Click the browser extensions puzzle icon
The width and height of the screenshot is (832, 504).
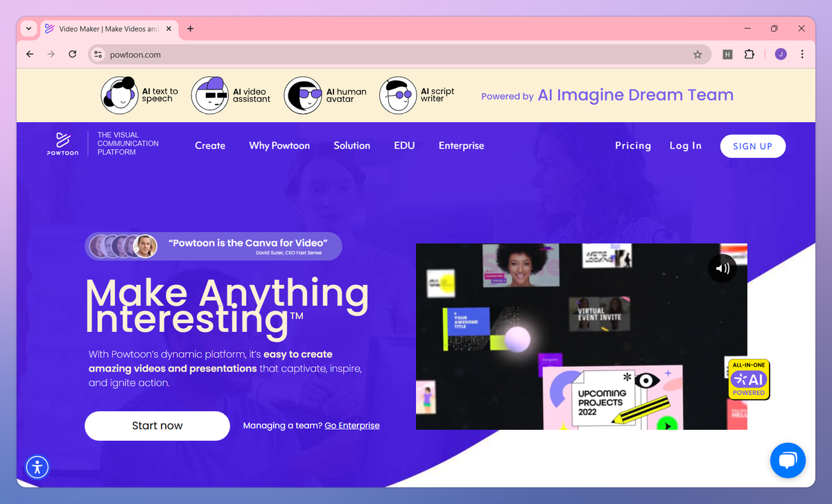pyautogui.click(x=749, y=53)
